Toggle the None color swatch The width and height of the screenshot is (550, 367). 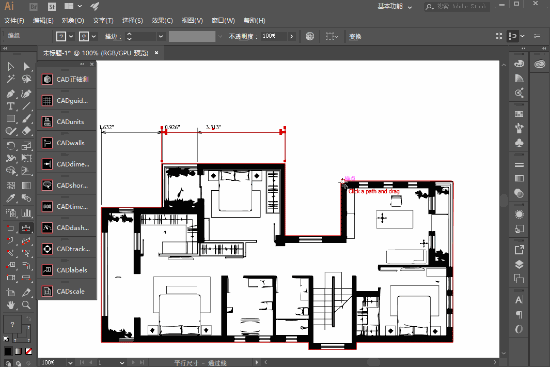click(29, 351)
